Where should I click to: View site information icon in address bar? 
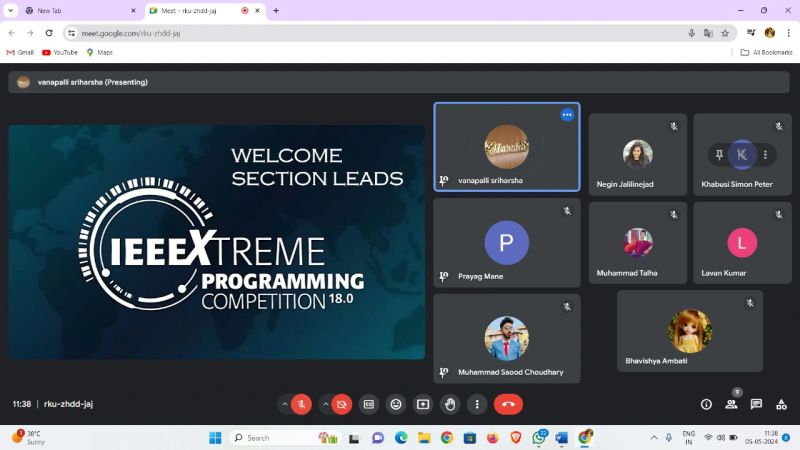71,33
